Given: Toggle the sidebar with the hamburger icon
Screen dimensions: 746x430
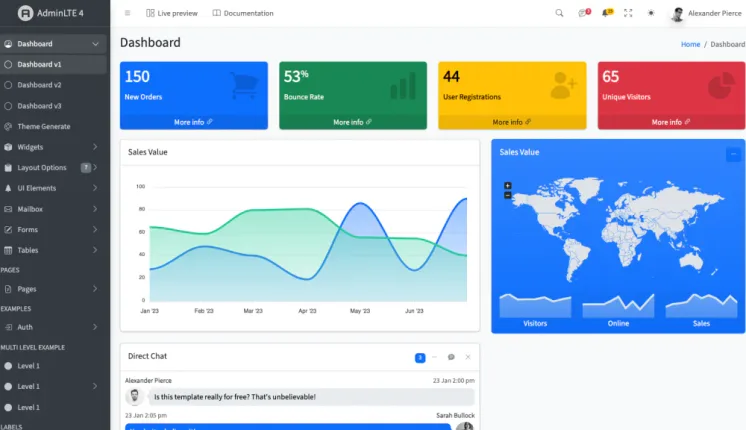Looking at the screenshot, I should pyautogui.click(x=128, y=13).
